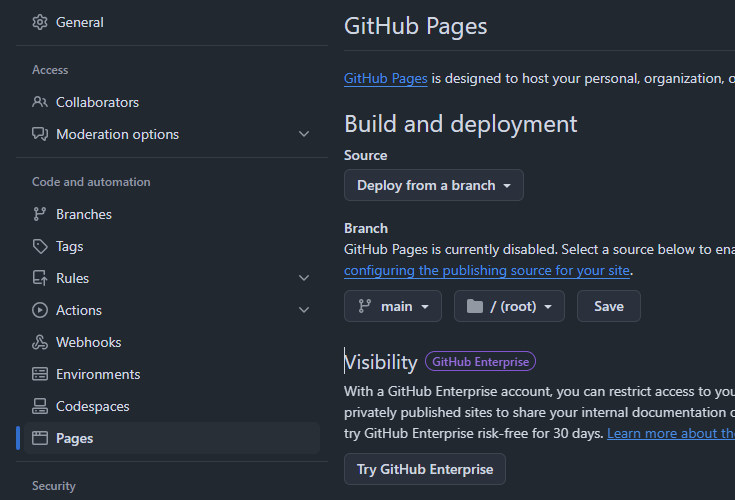Screen dimensions: 735x500
Task: Click the Webhooks icon
Action: tap(40, 342)
